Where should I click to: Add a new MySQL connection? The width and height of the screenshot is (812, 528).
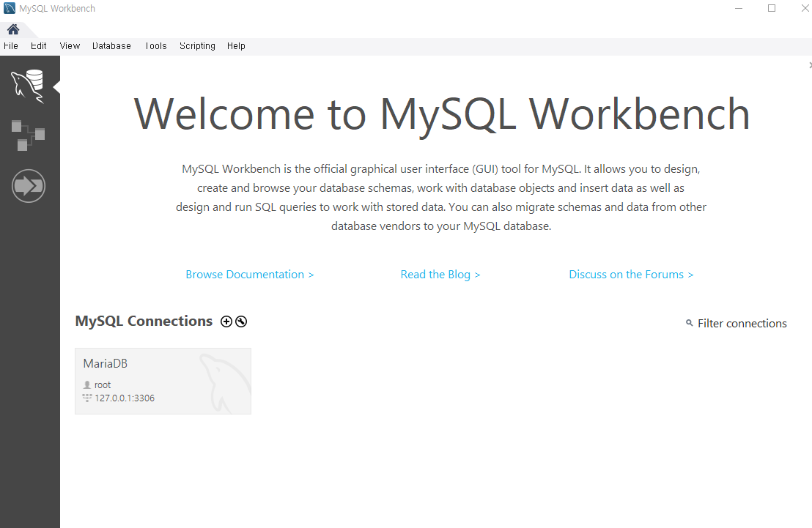226,321
